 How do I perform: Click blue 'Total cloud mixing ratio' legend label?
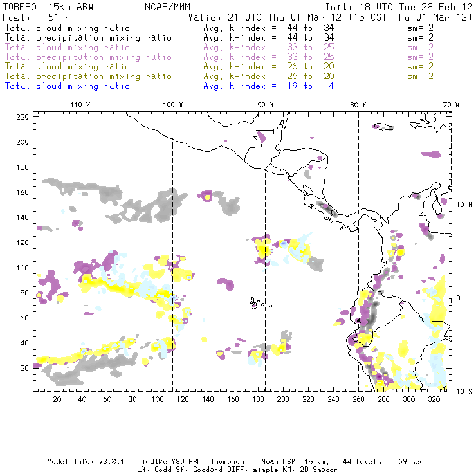(x=68, y=86)
